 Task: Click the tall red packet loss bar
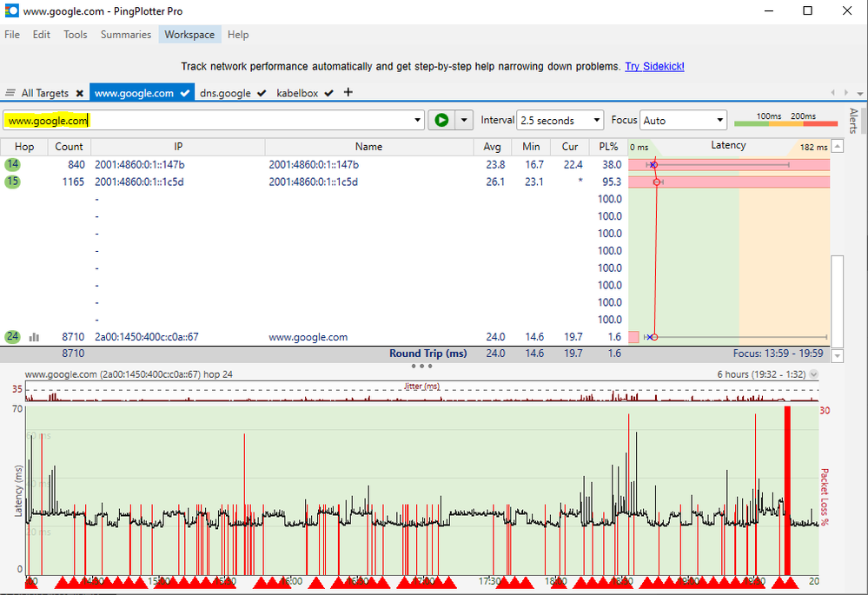pos(787,491)
